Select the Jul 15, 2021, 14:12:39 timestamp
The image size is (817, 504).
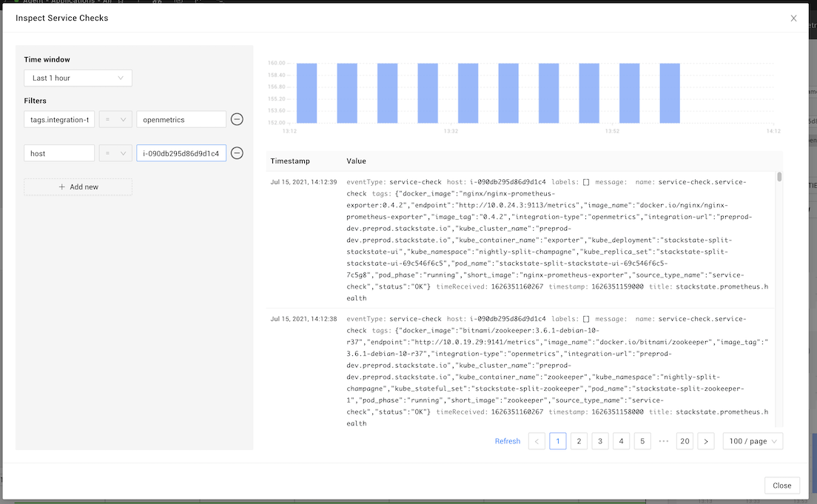tap(303, 182)
